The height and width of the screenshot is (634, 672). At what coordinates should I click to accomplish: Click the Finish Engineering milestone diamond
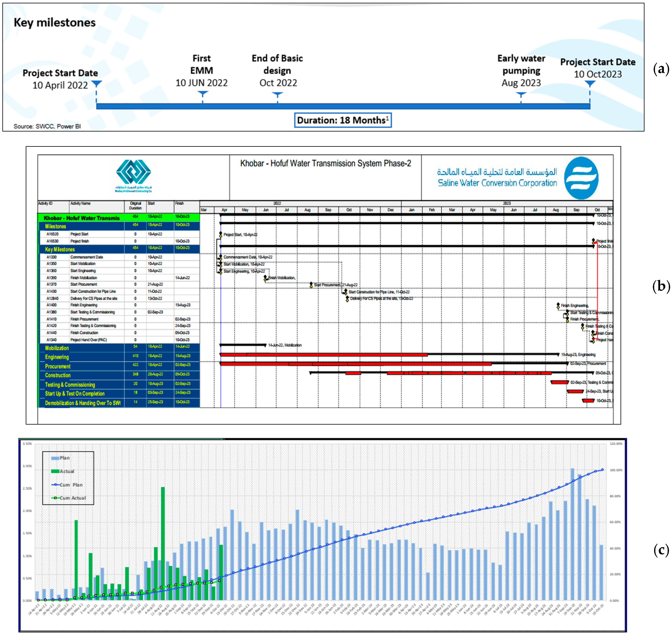[558, 306]
